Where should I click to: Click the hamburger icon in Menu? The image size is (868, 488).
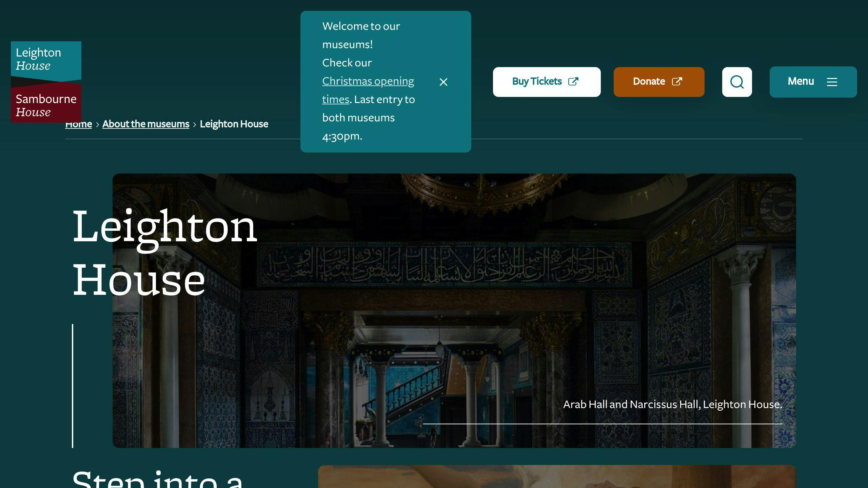coord(832,82)
